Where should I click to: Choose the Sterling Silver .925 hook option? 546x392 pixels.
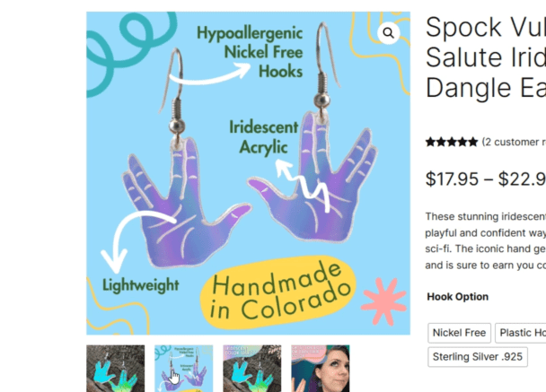click(x=478, y=357)
